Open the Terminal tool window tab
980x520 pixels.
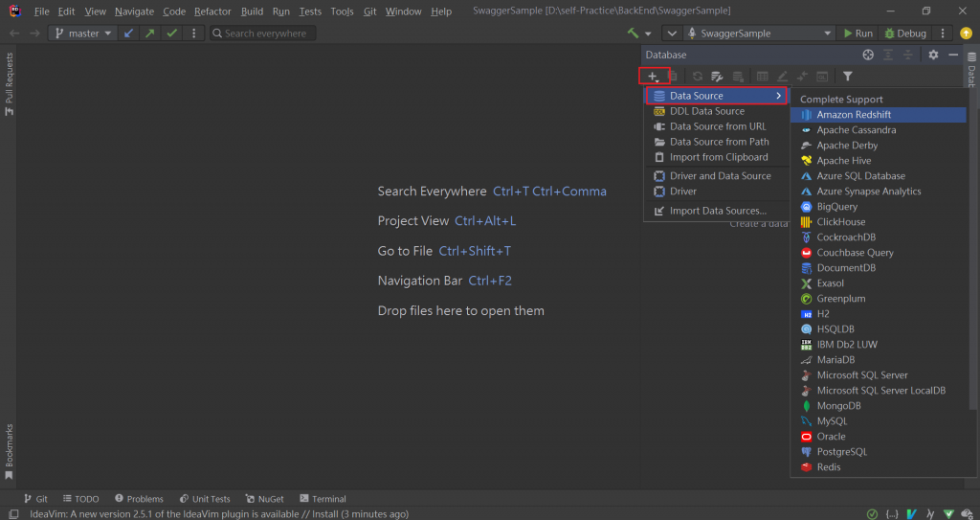tap(323, 499)
